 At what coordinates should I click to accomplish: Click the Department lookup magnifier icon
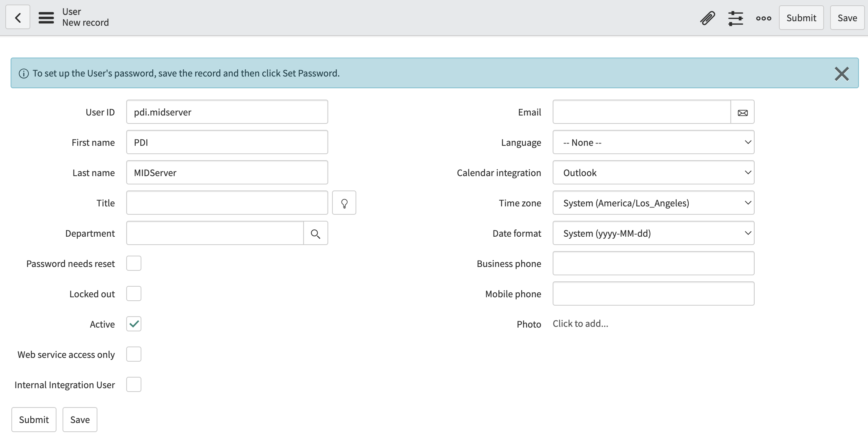[315, 233]
